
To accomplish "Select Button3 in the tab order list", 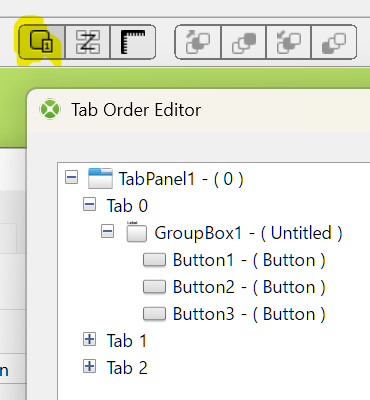I will pos(234,314).
